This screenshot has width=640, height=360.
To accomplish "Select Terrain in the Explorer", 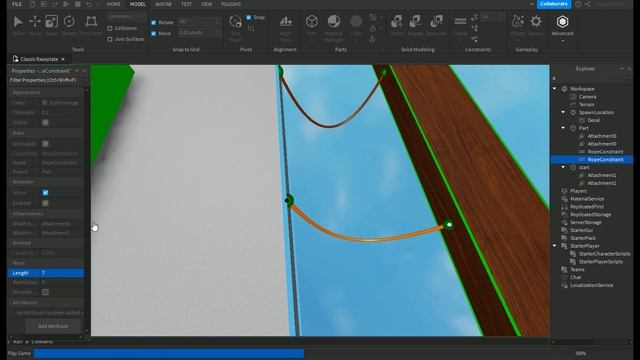I will tap(587, 104).
